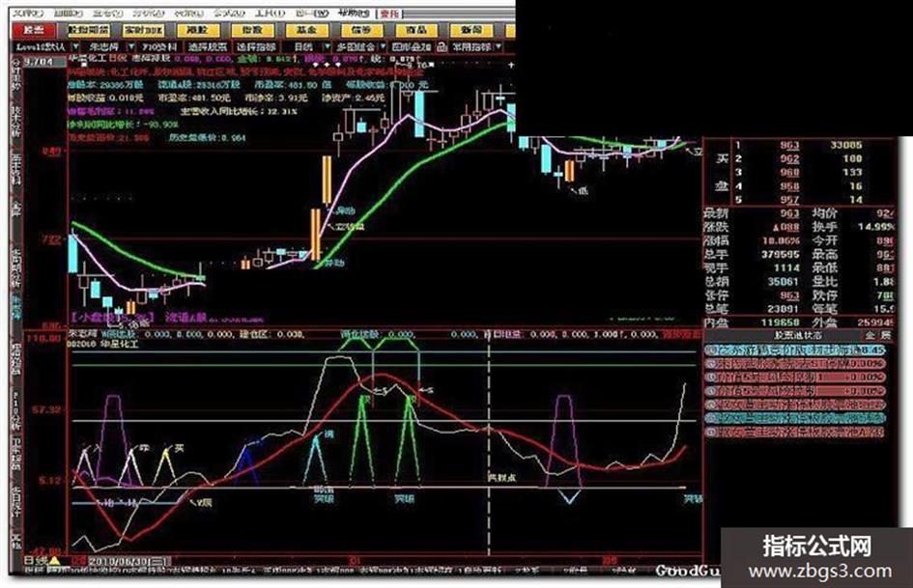Expand the Level2默认 dropdown arrow
This screenshot has width=913, height=588.
tap(75, 46)
